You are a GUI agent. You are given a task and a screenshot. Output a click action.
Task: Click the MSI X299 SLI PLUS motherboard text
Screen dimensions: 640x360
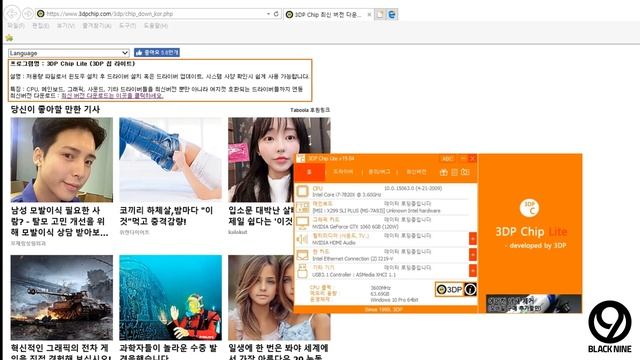(x=376, y=211)
